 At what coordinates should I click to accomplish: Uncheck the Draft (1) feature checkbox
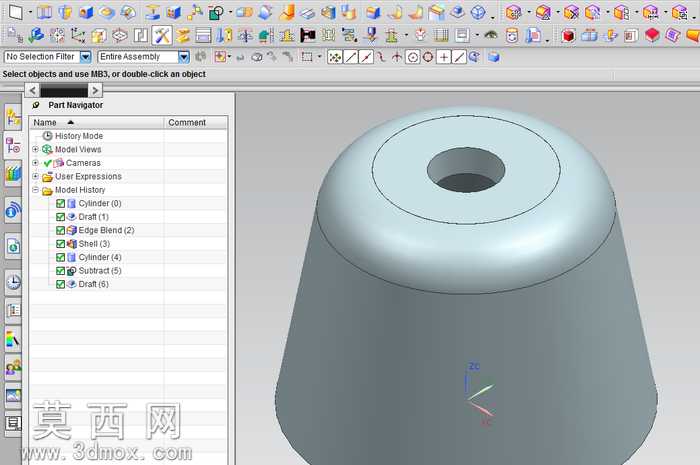point(60,217)
